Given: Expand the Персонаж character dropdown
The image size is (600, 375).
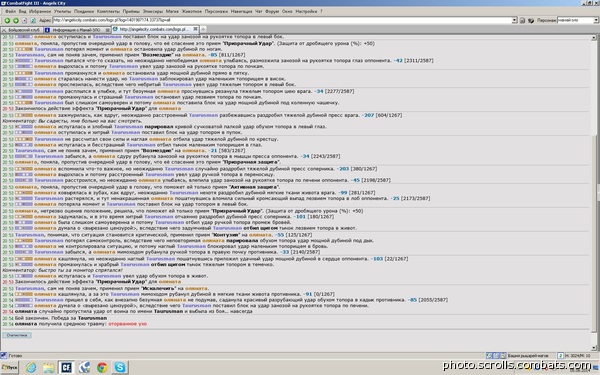Looking at the screenshot, I should pos(597,20).
